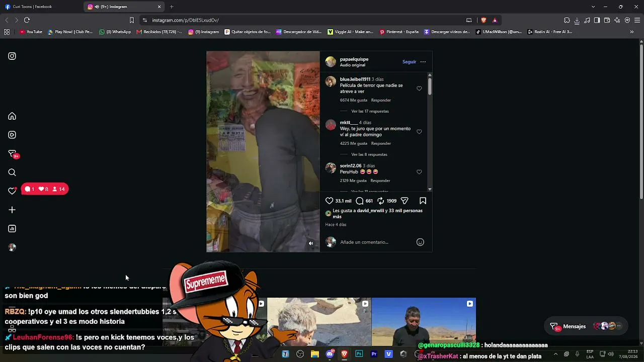
Task: Open more options for papaelquispe's post
Action: point(423,62)
